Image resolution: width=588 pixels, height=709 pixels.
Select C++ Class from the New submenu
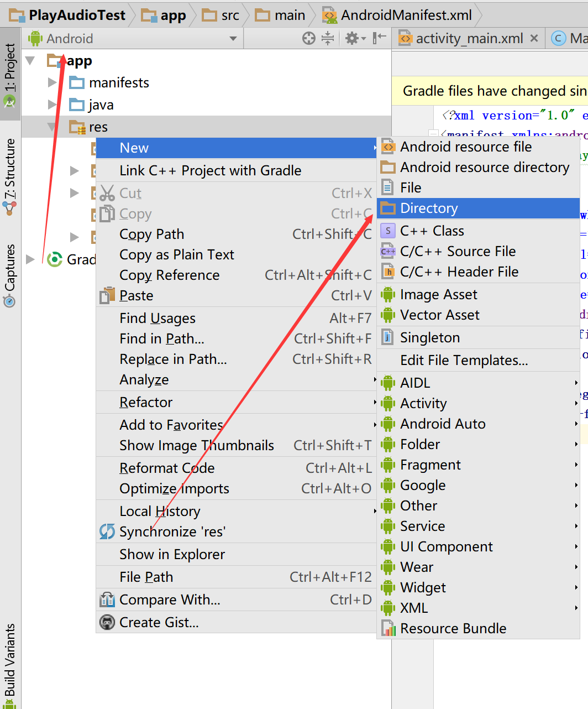pos(432,231)
